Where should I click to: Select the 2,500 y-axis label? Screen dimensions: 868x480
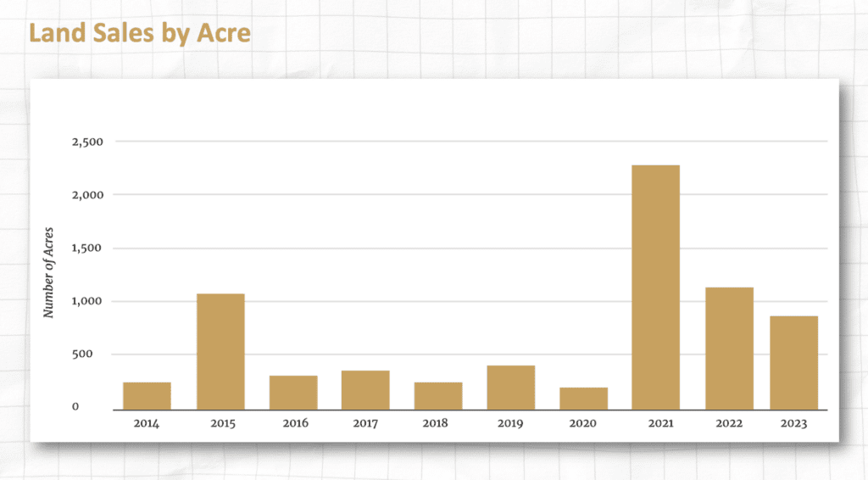86,142
